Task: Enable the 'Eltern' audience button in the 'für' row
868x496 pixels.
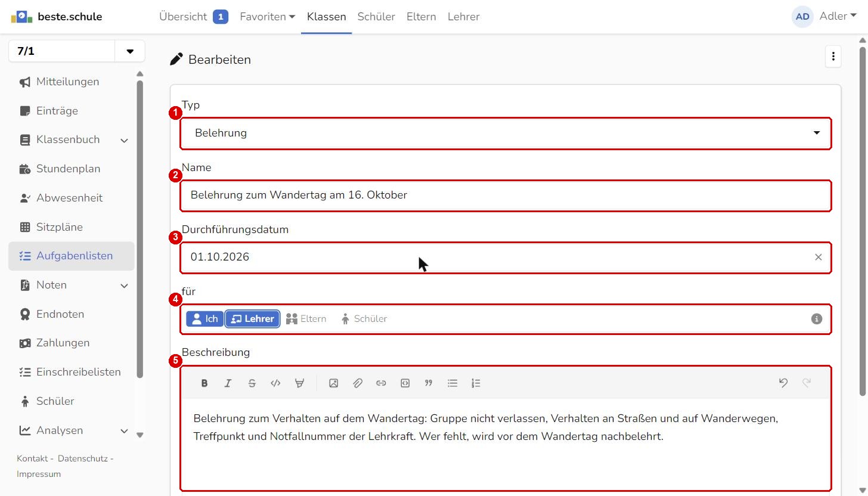Action: [306, 319]
